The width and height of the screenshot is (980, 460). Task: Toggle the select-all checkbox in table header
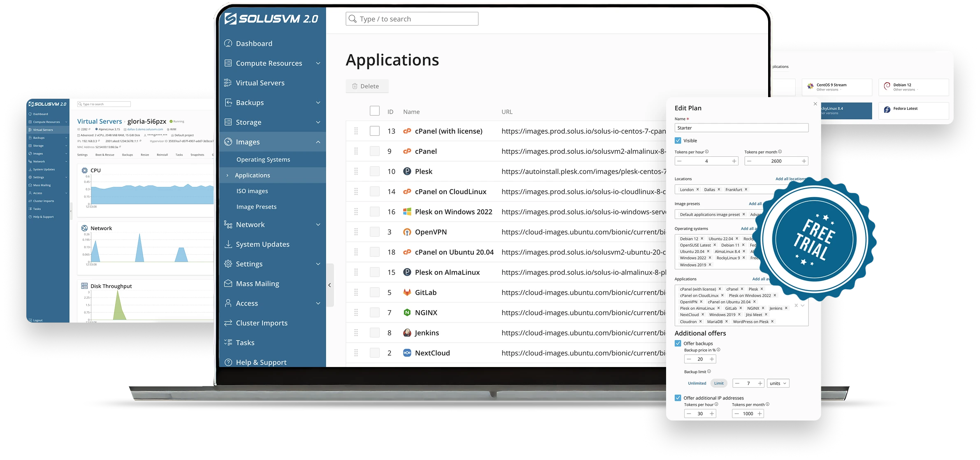(374, 111)
